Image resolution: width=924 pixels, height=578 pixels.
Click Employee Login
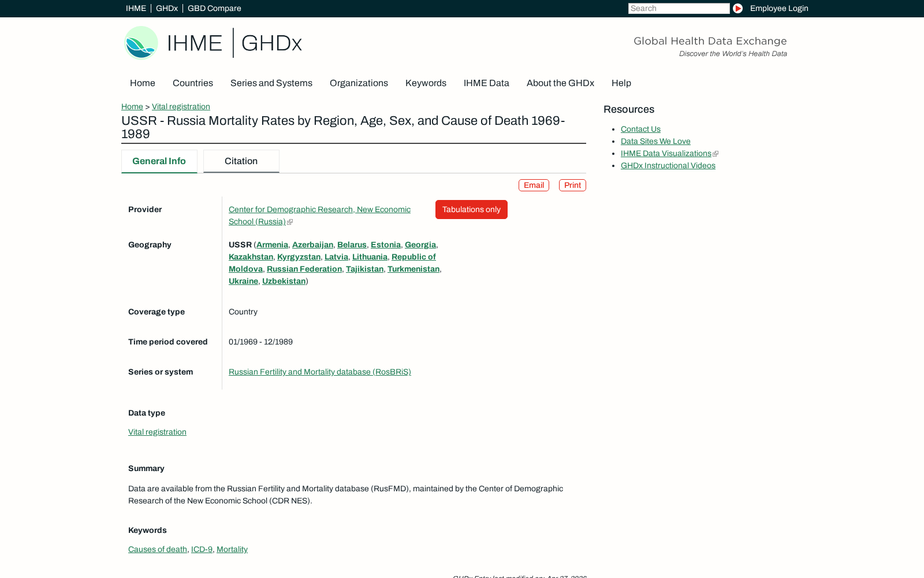click(779, 8)
